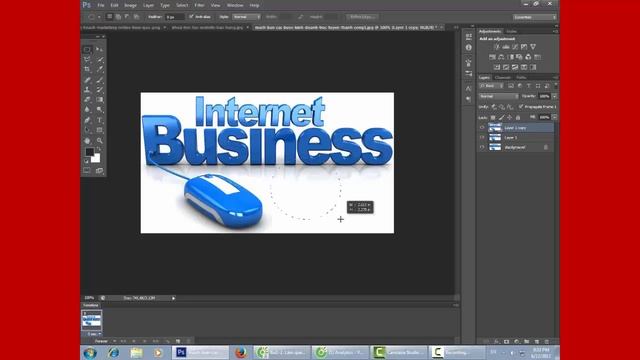Select the Horizontal Type tool
Screen dimensions: 640x360
[x=99, y=120]
